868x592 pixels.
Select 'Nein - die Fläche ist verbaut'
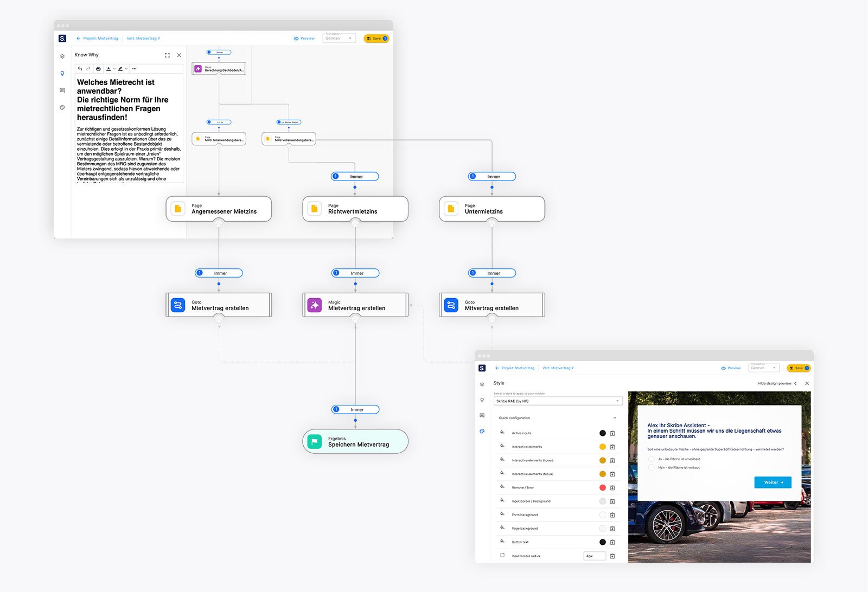point(652,467)
